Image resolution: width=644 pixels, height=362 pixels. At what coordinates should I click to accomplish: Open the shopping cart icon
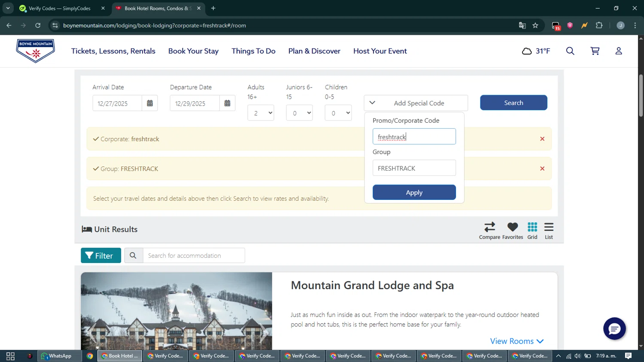click(595, 51)
